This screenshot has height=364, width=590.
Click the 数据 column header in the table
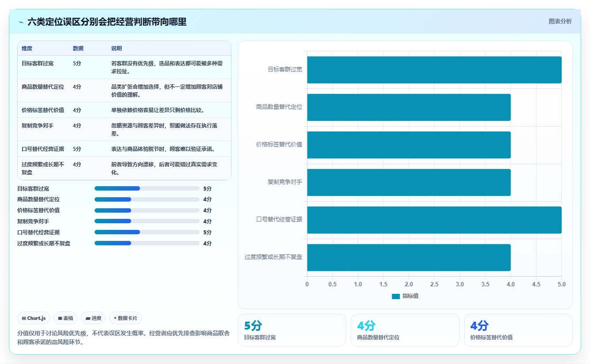point(78,49)
